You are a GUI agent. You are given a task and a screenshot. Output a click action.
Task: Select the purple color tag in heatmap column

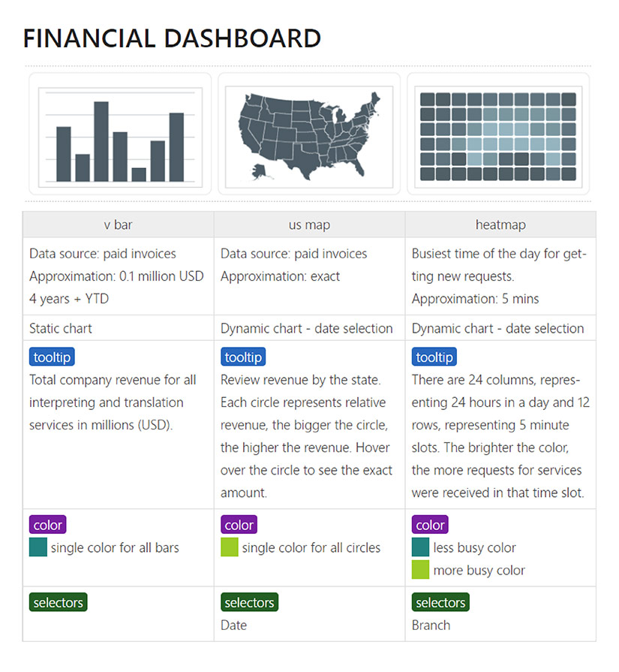coord(430,525)
